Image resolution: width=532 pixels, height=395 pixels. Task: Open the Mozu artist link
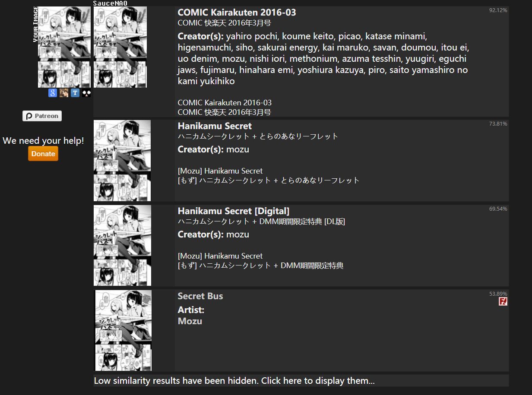(190, 321)
